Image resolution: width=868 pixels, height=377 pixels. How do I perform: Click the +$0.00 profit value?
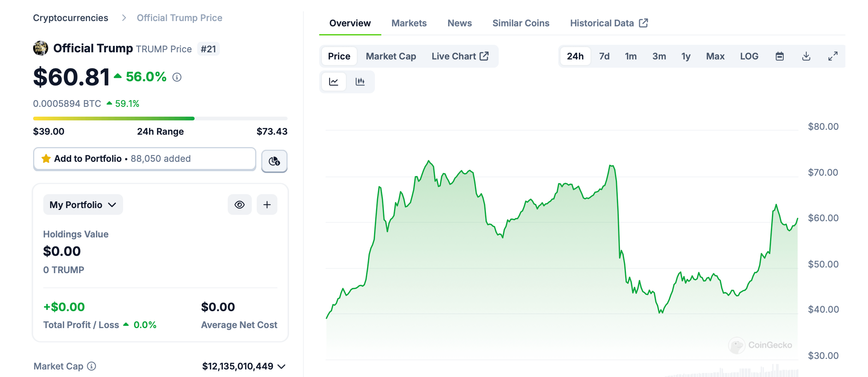point(64,307)
